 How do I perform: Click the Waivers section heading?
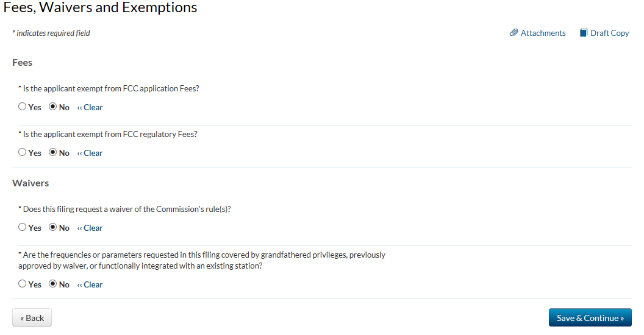[30, 183]
